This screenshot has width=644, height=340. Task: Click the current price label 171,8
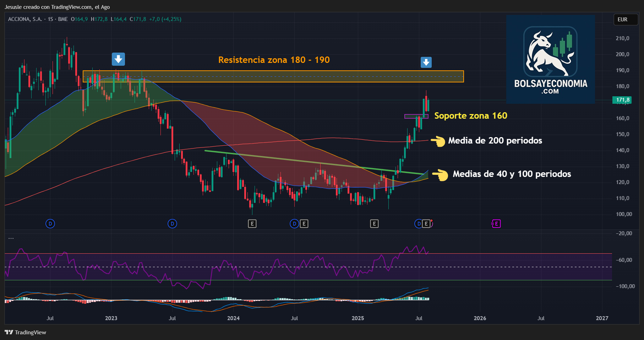(x=622, y=100)
